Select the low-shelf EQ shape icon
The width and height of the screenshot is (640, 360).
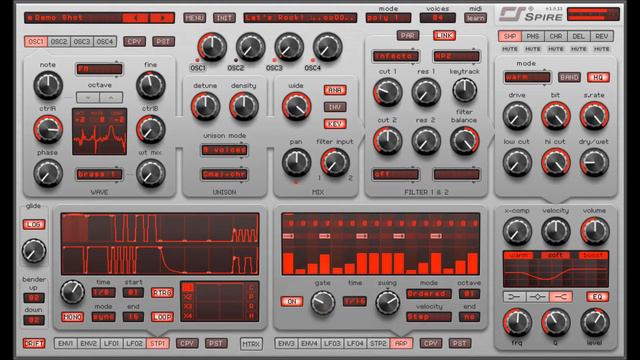click(x=514, y=297)
